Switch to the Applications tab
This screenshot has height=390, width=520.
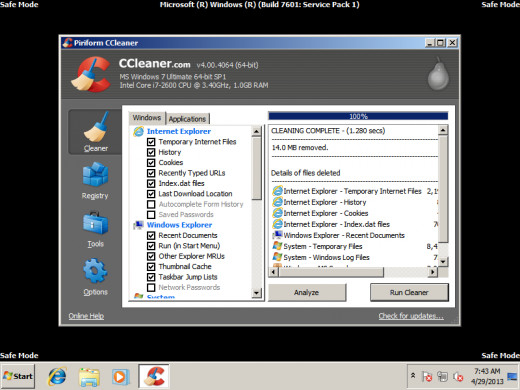point(187,119)
